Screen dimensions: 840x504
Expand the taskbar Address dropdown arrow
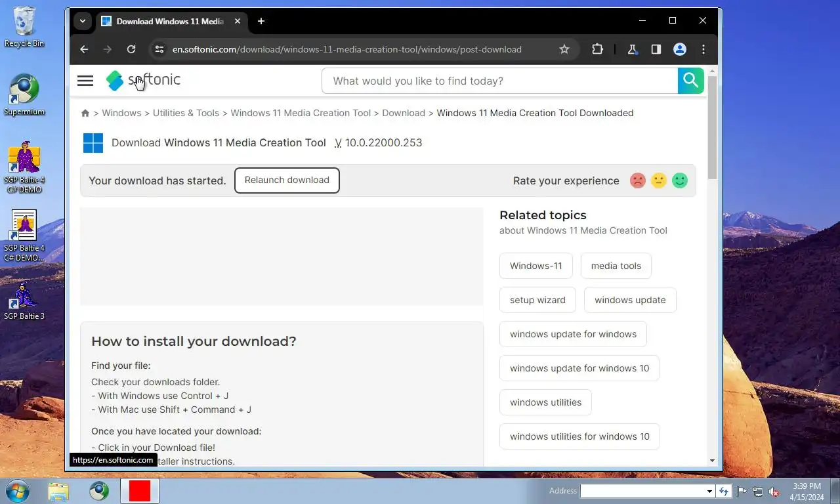click(x=709, y=491)
